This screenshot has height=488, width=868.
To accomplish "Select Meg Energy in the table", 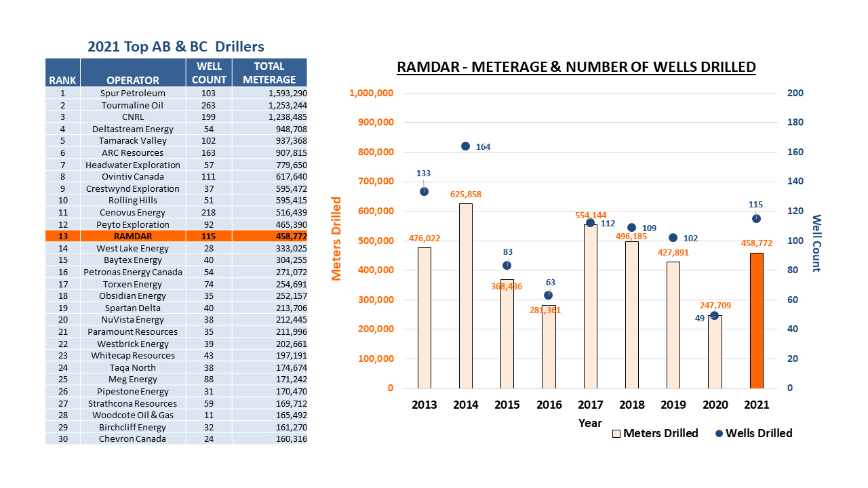I will 133,380.
